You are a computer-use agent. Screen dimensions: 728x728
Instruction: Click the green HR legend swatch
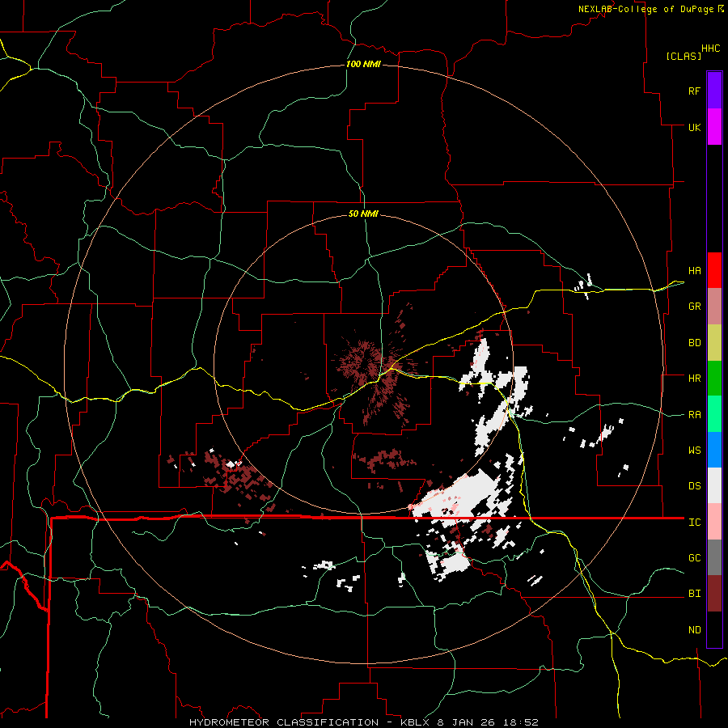pyautogui.click(x=714, y=379)
